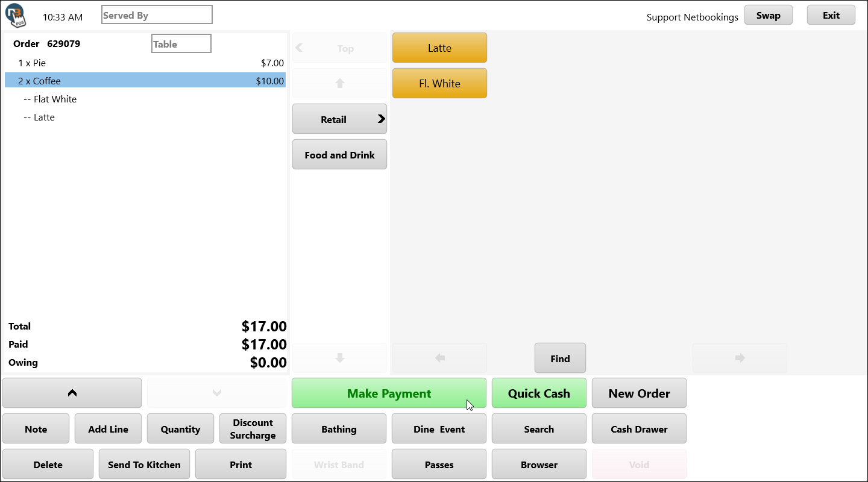Viewport: 868px width, 482px height.
Task: Add a Fl. White to the order
Action: (x=439, y=84)
